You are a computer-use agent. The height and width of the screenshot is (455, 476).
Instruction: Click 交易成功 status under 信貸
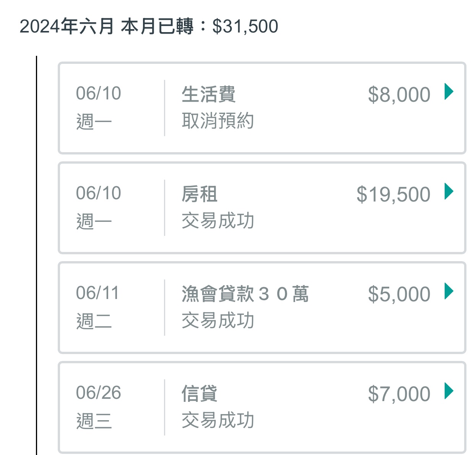218,421
